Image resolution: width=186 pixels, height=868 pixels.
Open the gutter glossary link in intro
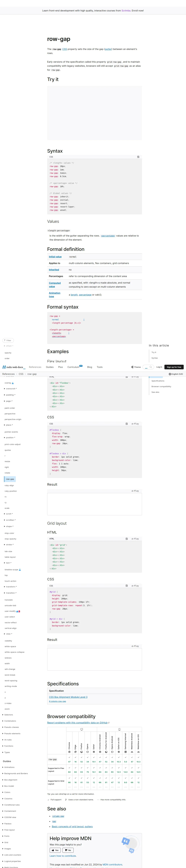(x=108, y=49)
